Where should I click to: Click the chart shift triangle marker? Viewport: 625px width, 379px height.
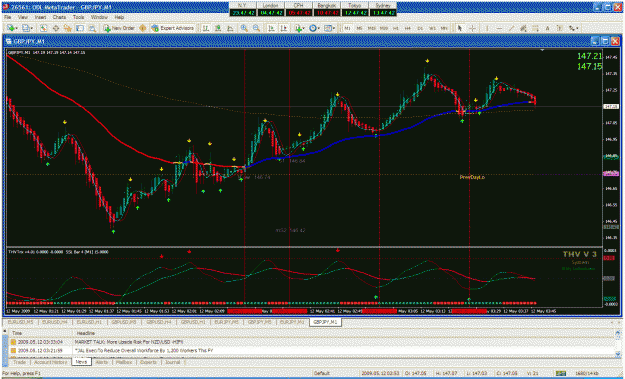pos(542,50)
